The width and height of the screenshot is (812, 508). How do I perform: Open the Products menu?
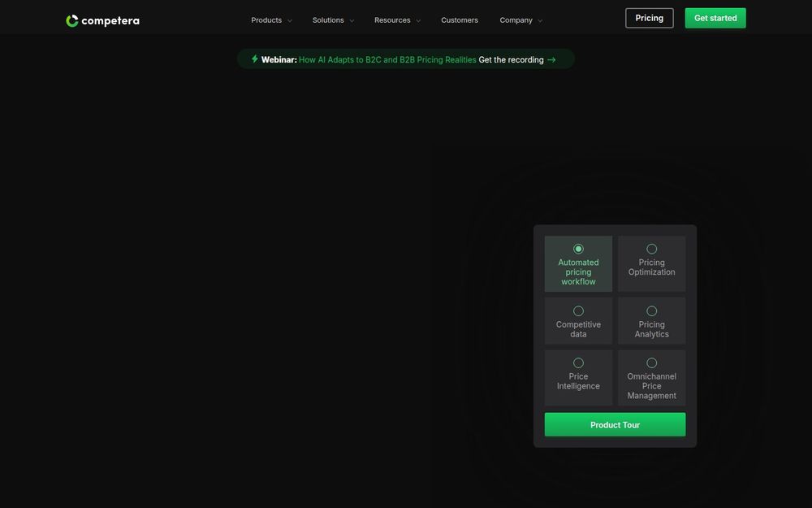[x=266, y=20]
